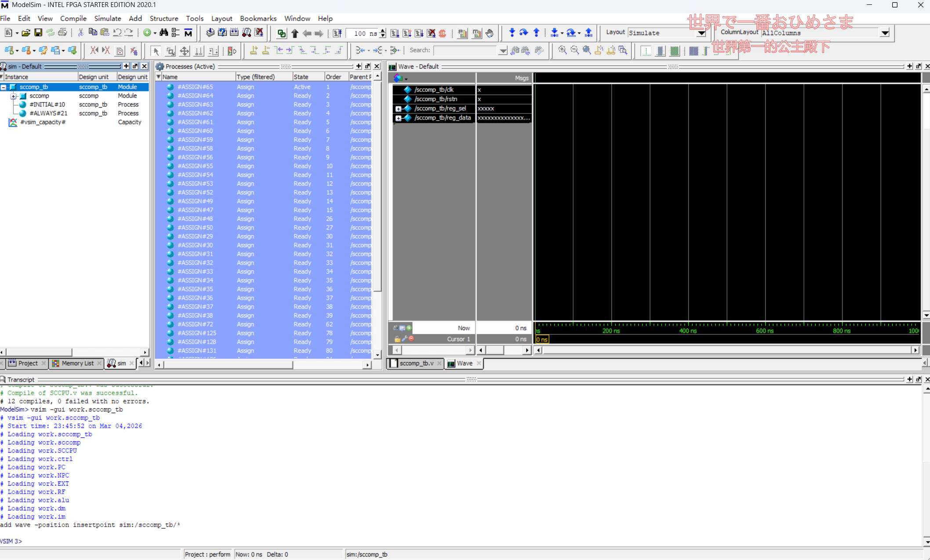Select the wave select mode arrow tool
This screenshot has width=930, height=560.
point(156,51)
